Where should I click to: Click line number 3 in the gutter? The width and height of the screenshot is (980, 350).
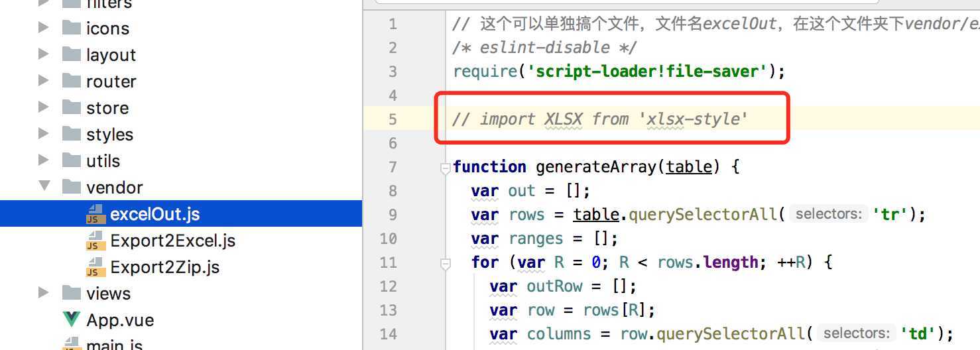(393, 72)
